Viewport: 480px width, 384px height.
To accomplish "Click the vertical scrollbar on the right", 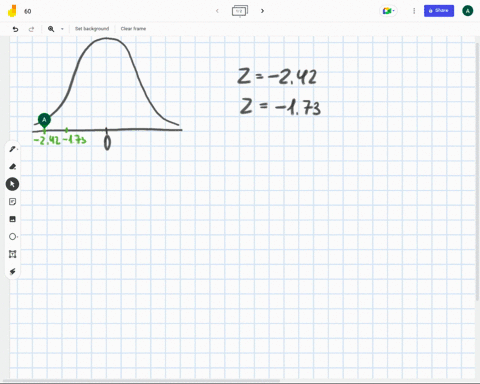I will [478, 172].
